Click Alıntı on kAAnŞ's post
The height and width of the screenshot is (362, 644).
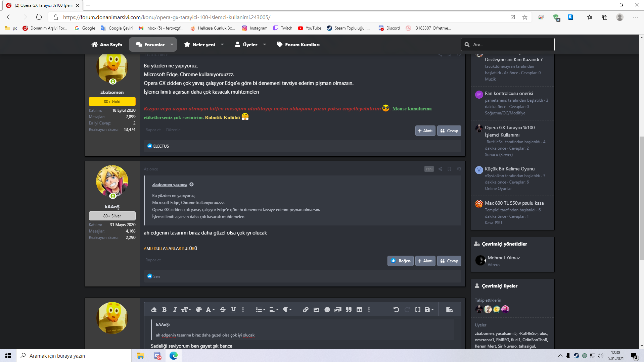[x=425, y=261]
